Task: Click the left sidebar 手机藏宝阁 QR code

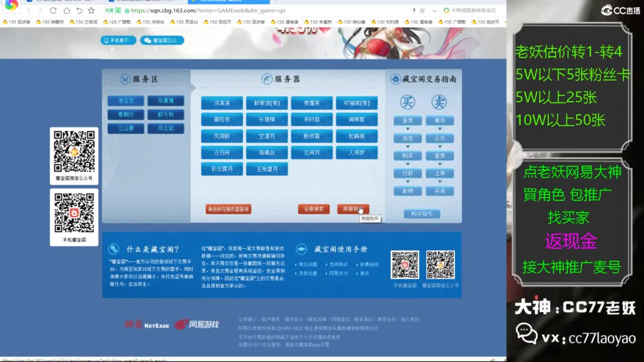Action: click(74, 213)
